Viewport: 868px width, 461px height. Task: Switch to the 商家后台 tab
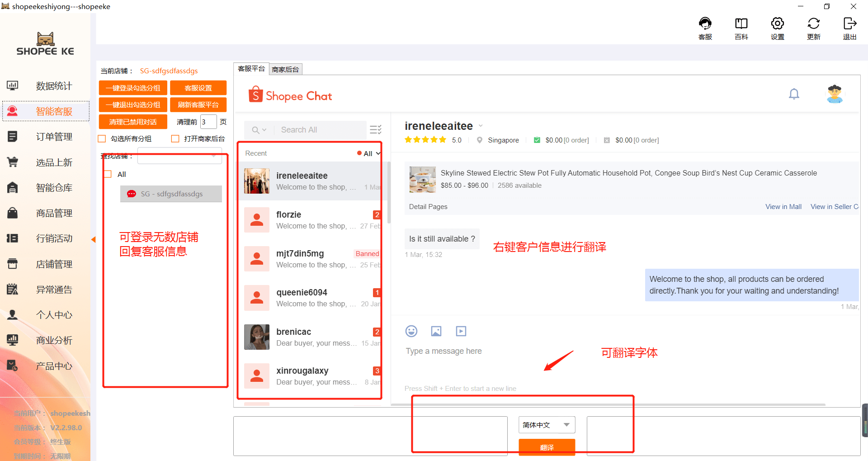coord(285,69)
